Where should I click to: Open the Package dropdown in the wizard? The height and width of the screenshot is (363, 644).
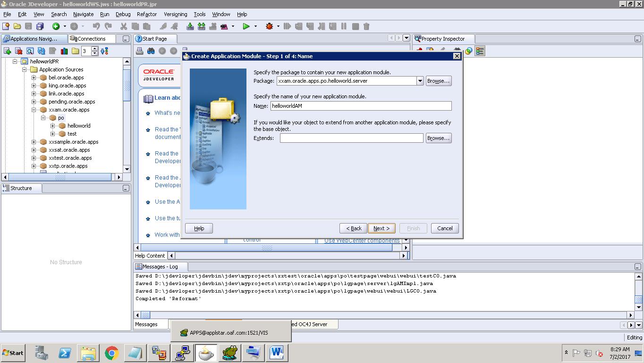pyautogui.click(x=420, y=80)
